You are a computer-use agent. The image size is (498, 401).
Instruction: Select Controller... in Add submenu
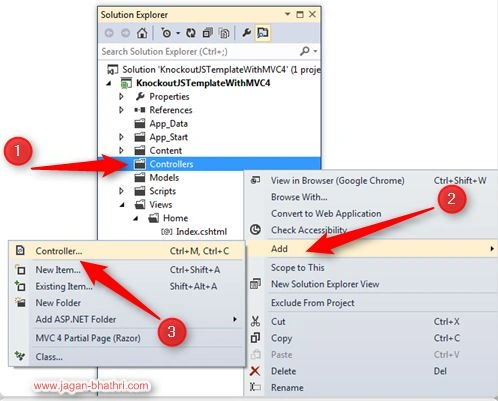126,251
